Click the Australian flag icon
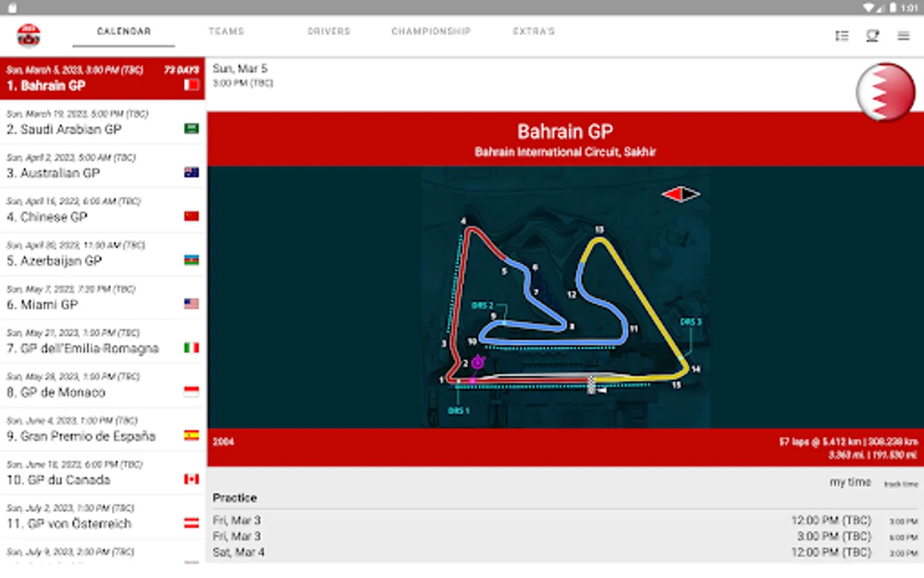The image size is (924, 578). 191,172
